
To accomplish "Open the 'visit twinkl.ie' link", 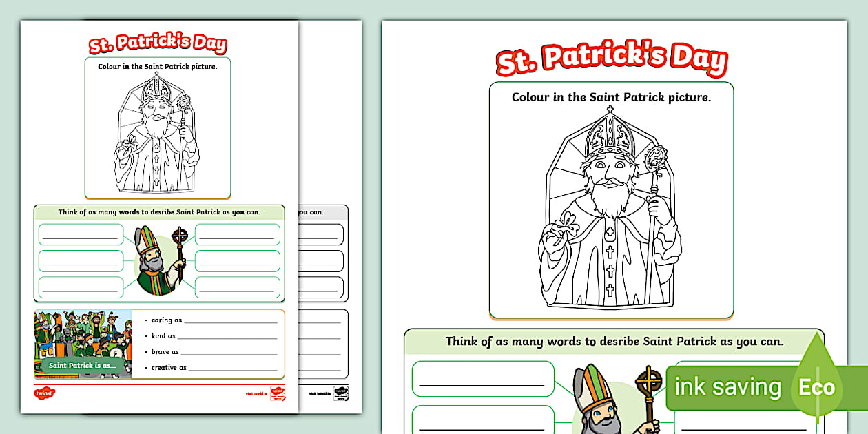I will coord(256,393).
